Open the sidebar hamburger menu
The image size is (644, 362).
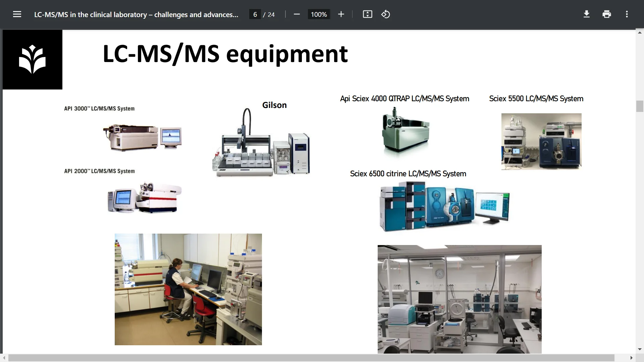pyautogui.click(x=17, y=14)
